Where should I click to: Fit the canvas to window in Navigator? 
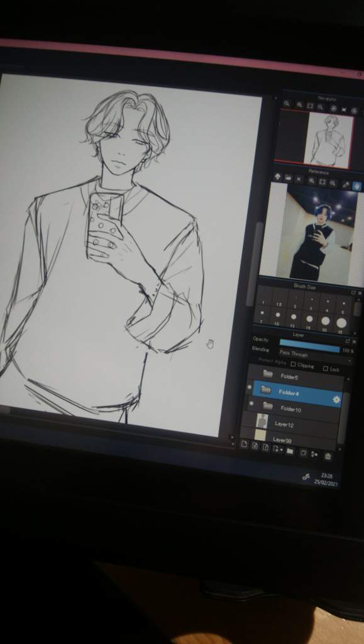point(310,106)
